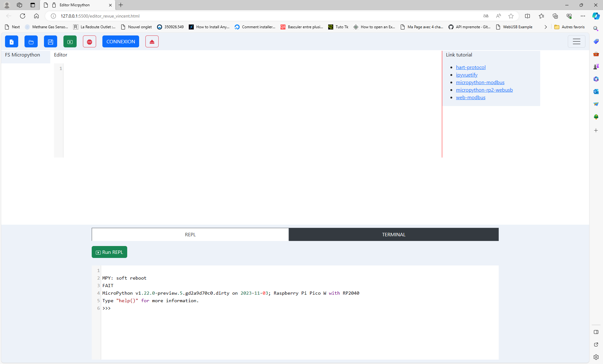
Task: Click the red stop icon button
Action: click(90, 42)
